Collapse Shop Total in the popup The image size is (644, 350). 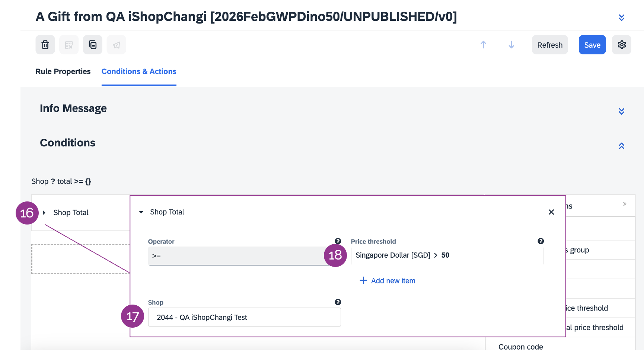coord(141,212)
